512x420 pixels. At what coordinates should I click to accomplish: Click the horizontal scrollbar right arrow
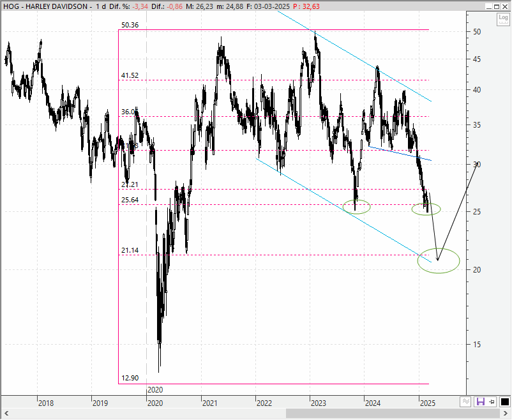point(506,413)
